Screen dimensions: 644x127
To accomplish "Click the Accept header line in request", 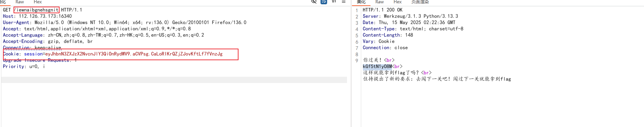I will point(97,29).
